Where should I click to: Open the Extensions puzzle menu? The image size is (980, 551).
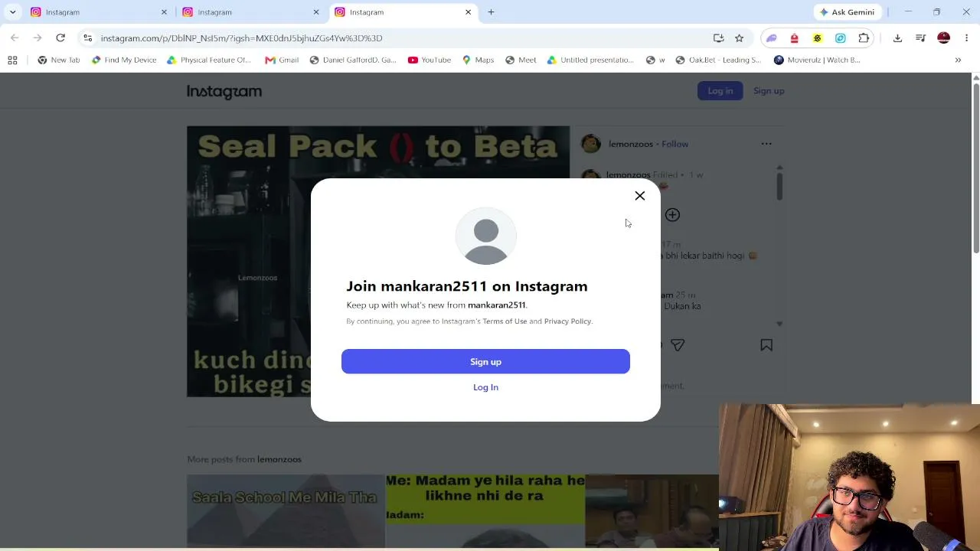864,38
